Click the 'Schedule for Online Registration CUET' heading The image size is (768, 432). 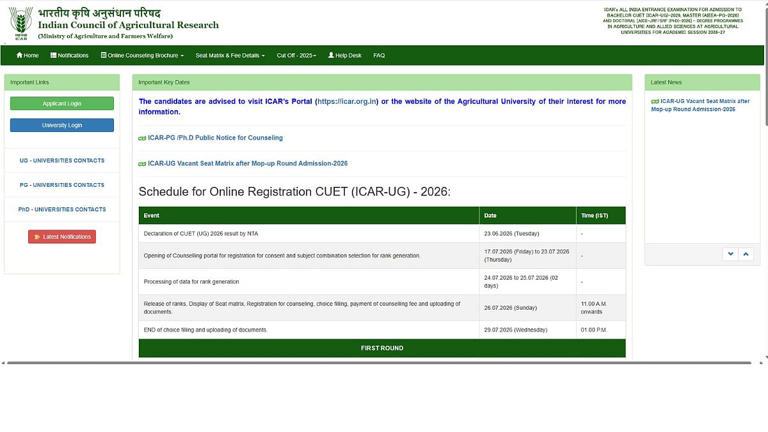(x=294, y=192)
